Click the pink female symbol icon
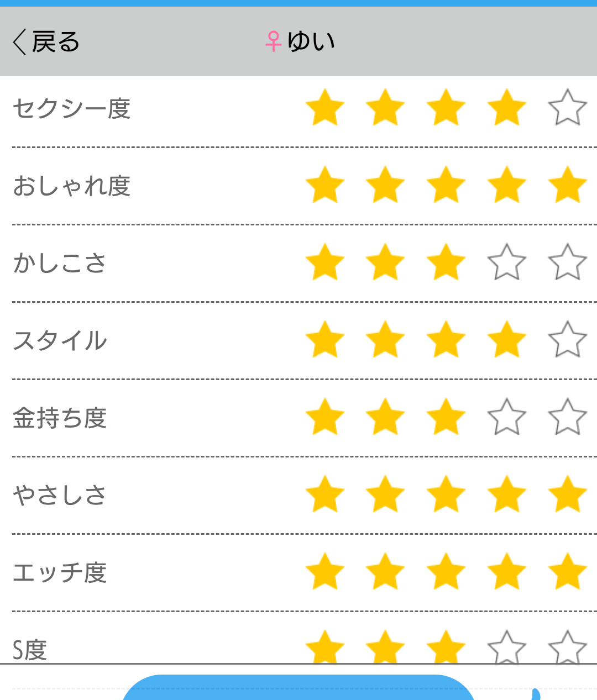 tap(273, 41)
